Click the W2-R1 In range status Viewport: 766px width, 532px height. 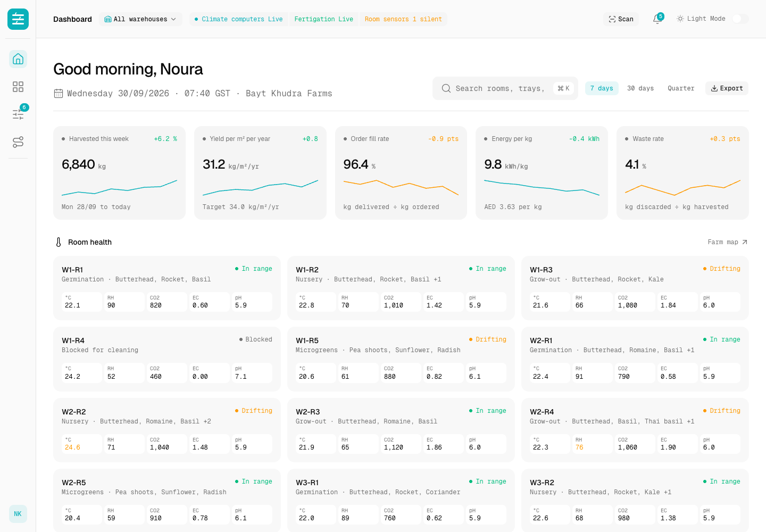[722, 339]
